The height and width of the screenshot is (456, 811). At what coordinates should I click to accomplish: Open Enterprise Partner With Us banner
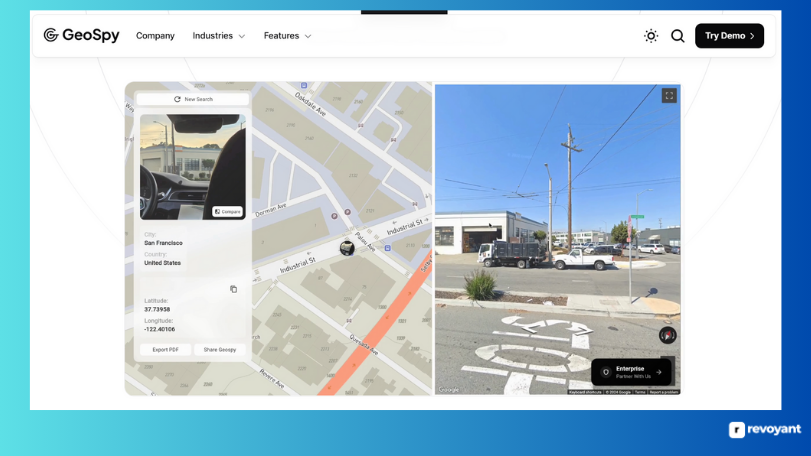click(x=632, y=372)
